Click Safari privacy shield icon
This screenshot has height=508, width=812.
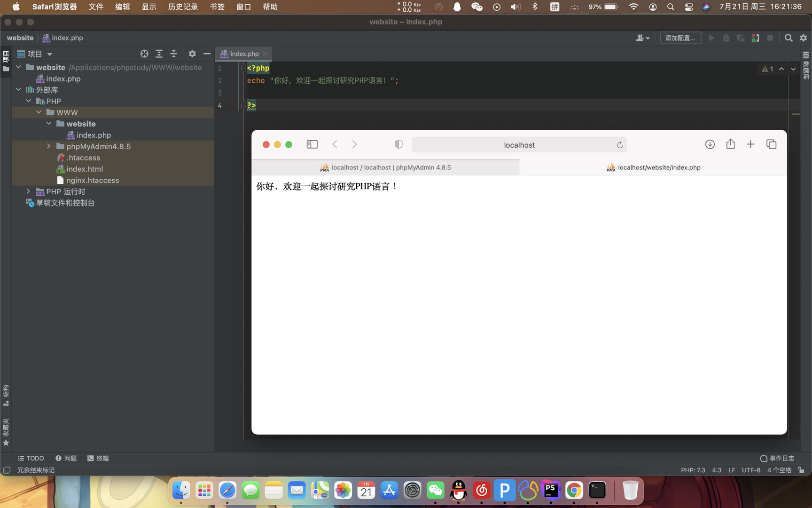(398, 144)
